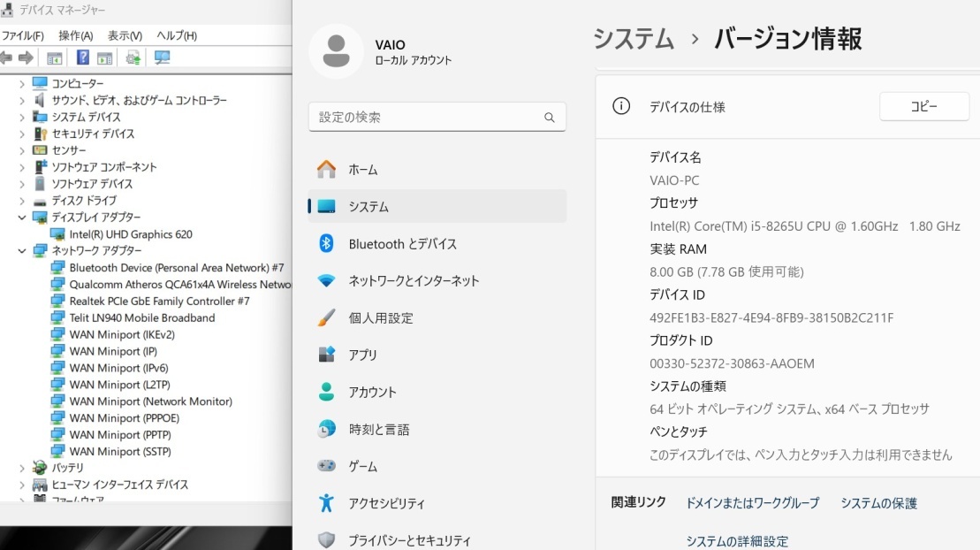Image resolution: width=980 pixels, height=550 pixels.
Task: Expand the コンピューター tree node
Action: (x=22, y=83)
